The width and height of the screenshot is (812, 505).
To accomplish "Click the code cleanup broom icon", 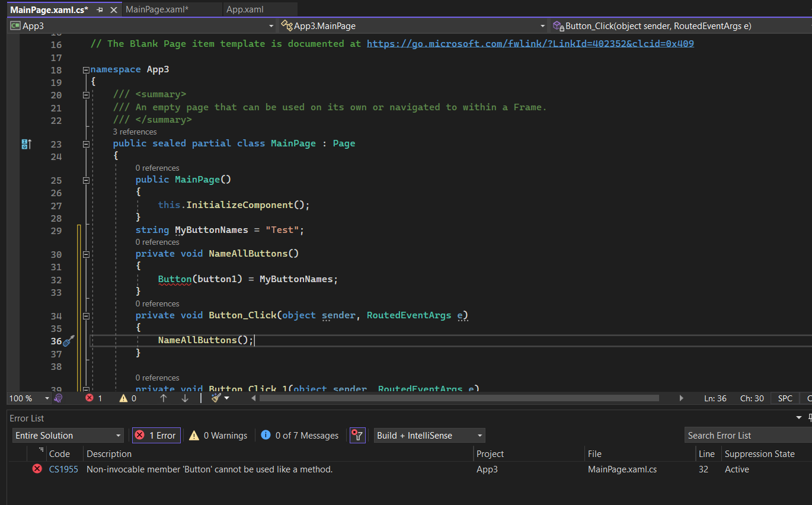I will tap(216, 398).
